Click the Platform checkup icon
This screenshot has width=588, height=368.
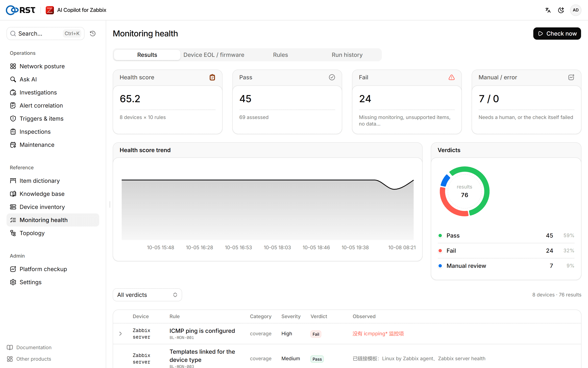click(13, 269)
